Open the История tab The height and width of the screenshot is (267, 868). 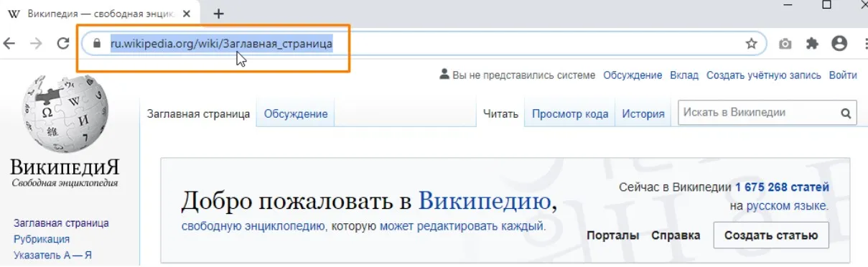pyautogui.click(x=643, y=114)
